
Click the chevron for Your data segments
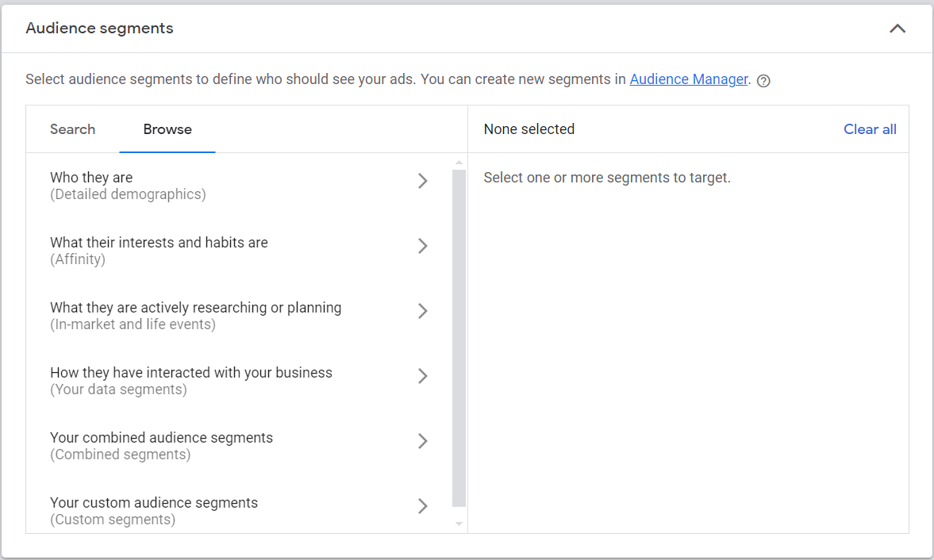423,376
